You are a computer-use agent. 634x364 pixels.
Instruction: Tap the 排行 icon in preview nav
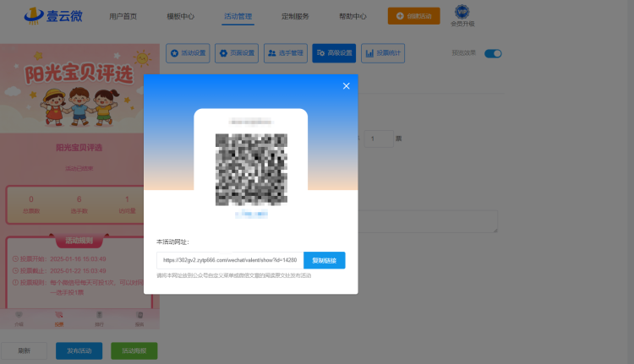point(99,318)
